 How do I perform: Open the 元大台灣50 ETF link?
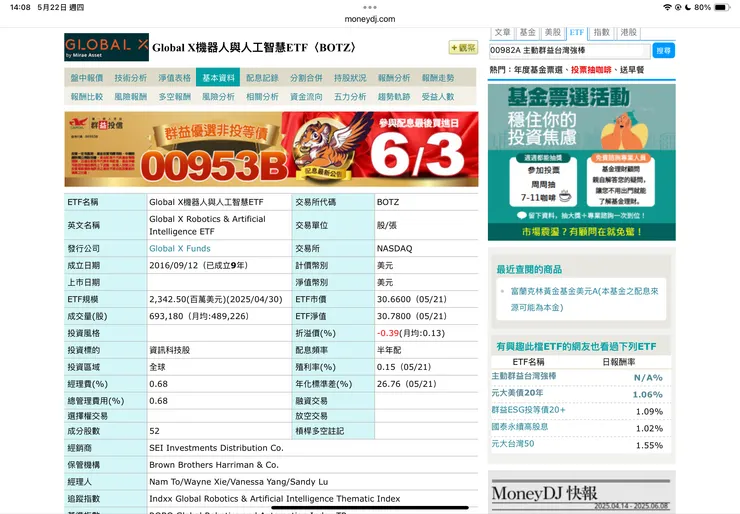tap(513, 444)
